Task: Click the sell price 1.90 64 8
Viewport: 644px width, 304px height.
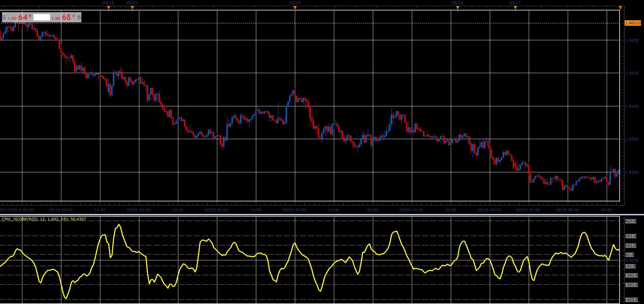Action: pos(20,18)
